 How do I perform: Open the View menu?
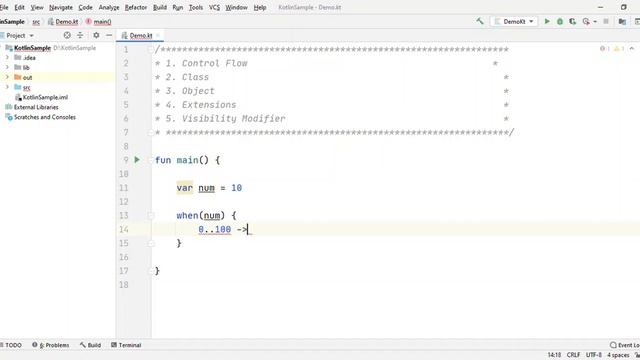coord(37,7)
